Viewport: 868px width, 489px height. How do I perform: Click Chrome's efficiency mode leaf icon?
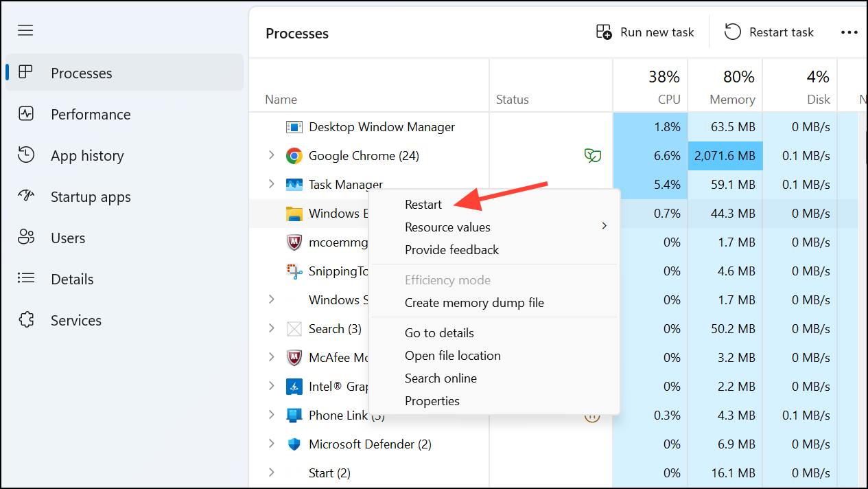coord(592,155)
